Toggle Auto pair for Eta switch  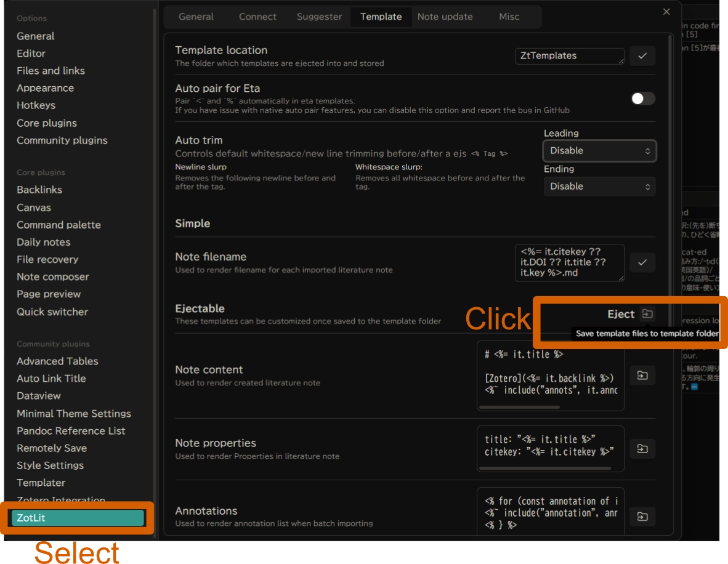pyautogui.click(x=642, y=99)
